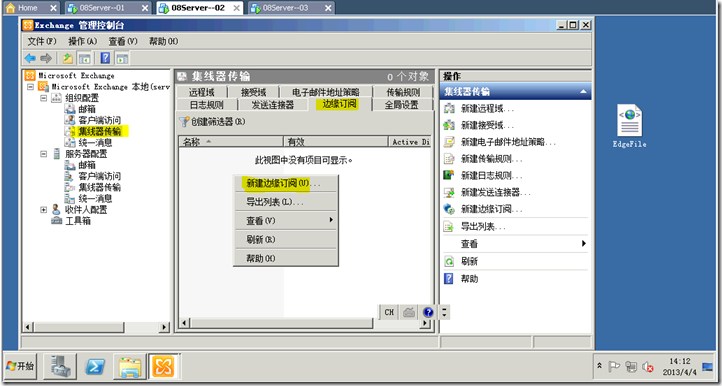
Task: Open Windows Explorer from the taskbar
Action: pos(130,367)
